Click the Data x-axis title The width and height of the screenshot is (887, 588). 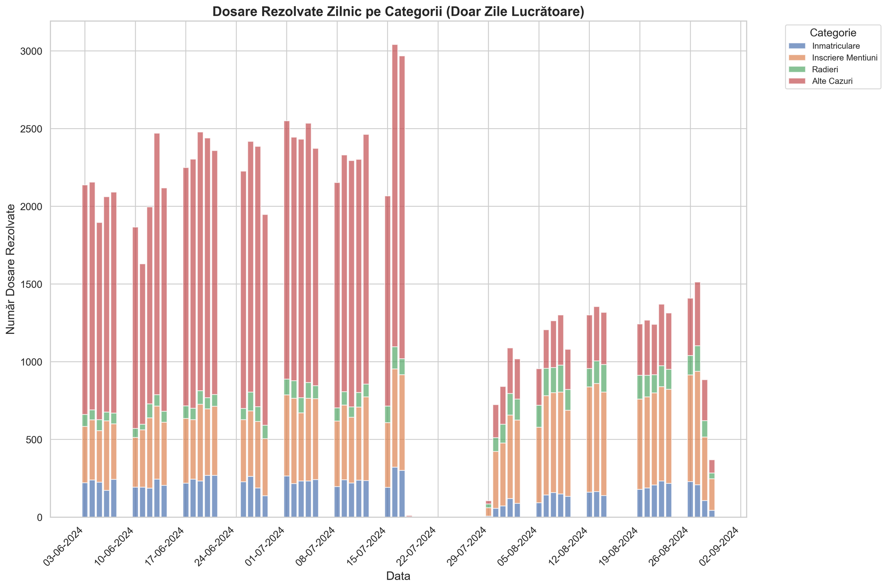[x=398, y=576]
